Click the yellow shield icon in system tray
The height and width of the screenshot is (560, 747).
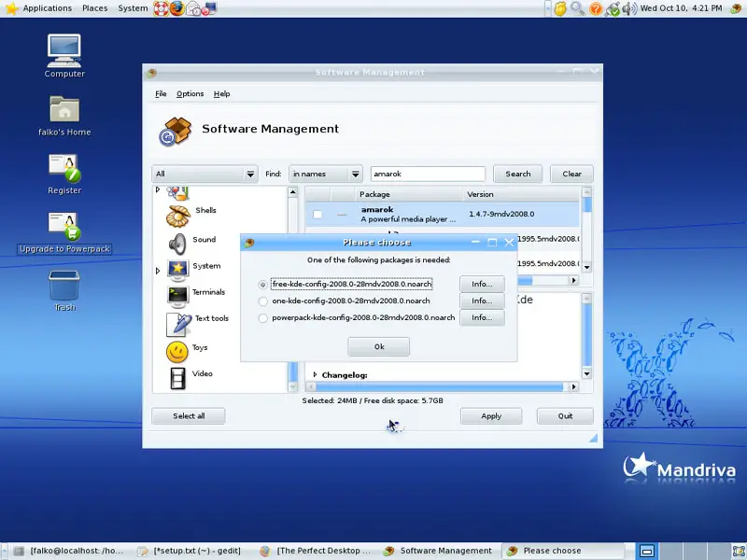click(x=560, y=8)
